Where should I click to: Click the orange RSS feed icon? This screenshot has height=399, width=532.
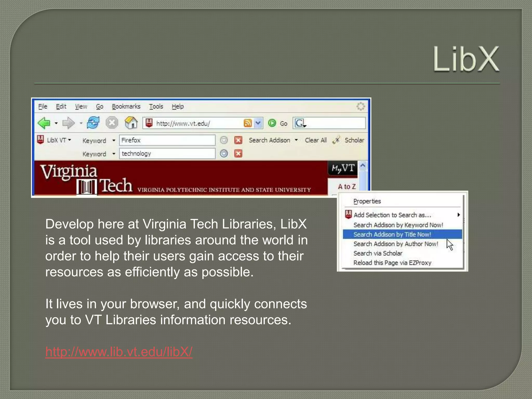(x=248, y=123)
